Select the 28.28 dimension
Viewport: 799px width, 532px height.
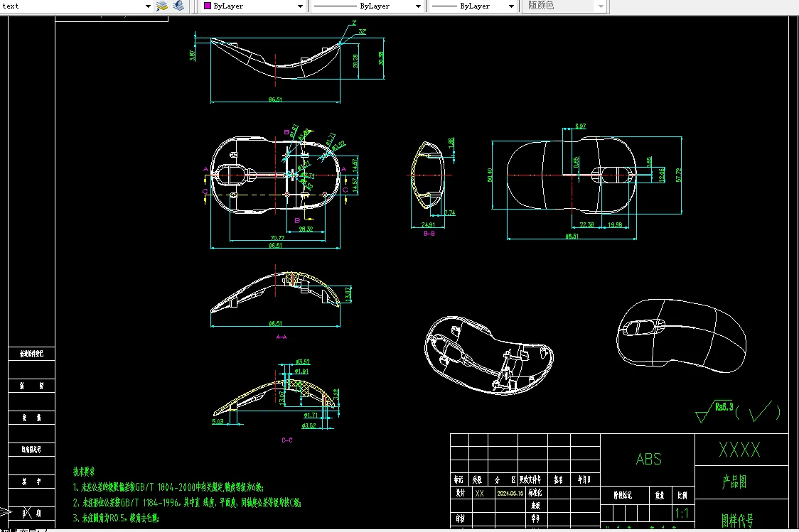point(355,61)
